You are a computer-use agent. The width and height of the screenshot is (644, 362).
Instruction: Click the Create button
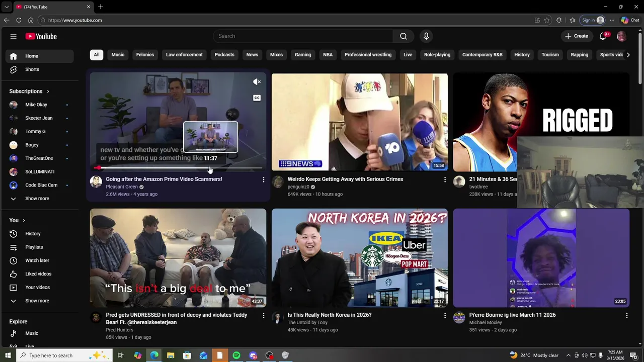click(576, 36)
